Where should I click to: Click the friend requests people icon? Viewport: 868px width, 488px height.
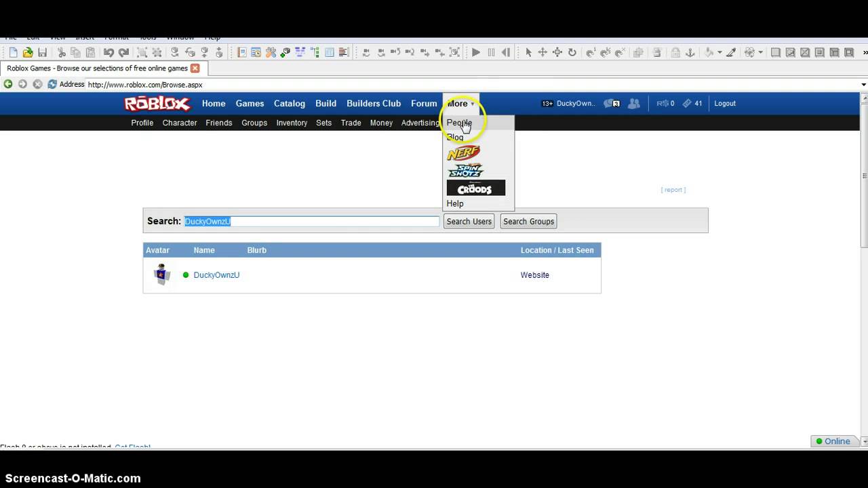633,104
